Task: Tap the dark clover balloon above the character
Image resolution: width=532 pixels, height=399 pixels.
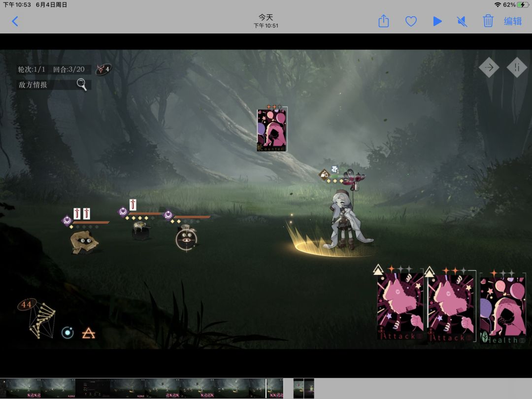Action: click(x=354, y=179)
